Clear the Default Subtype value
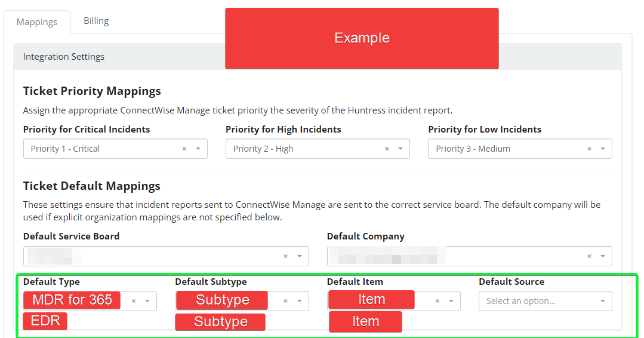The image size is (644, 338). pos(285,301)
